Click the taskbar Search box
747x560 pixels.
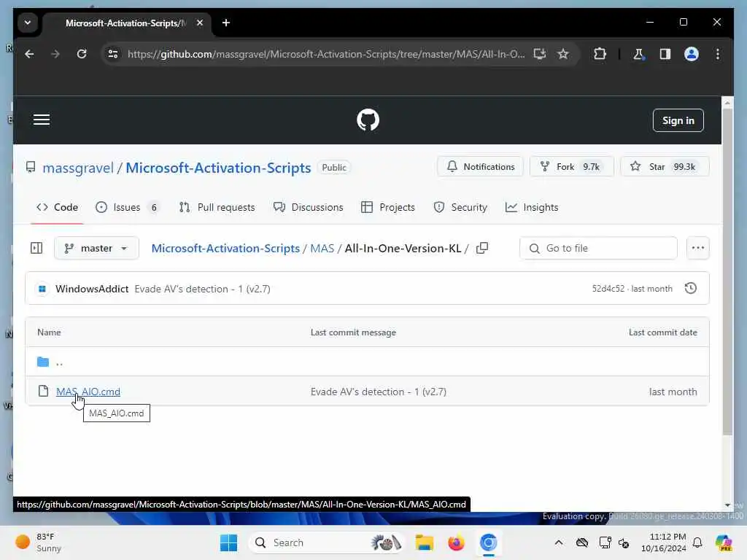pyautogui.click(x=328, y=542)
